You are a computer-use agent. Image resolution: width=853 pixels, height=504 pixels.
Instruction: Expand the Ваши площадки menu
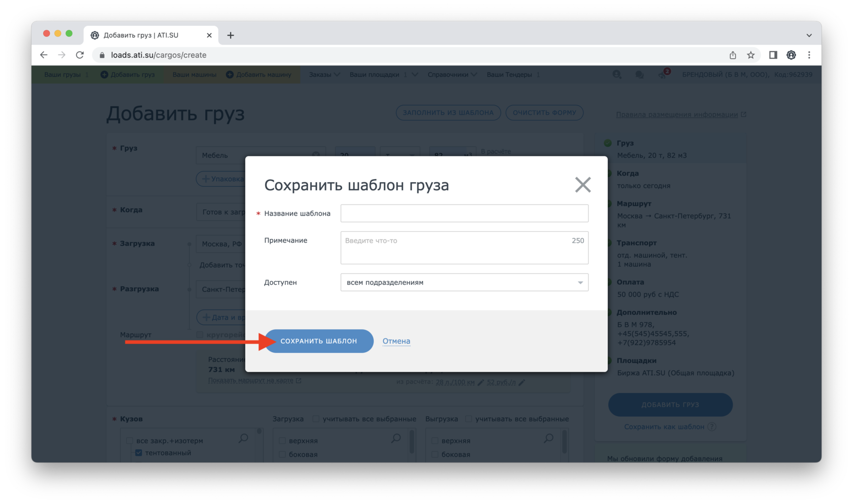point(383,75)
